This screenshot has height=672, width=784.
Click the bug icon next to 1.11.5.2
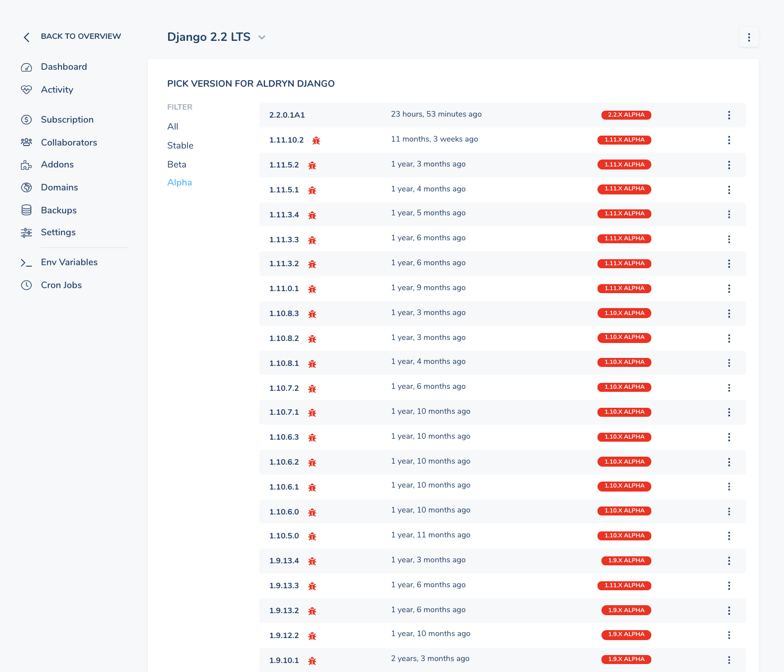coord(312,166)
